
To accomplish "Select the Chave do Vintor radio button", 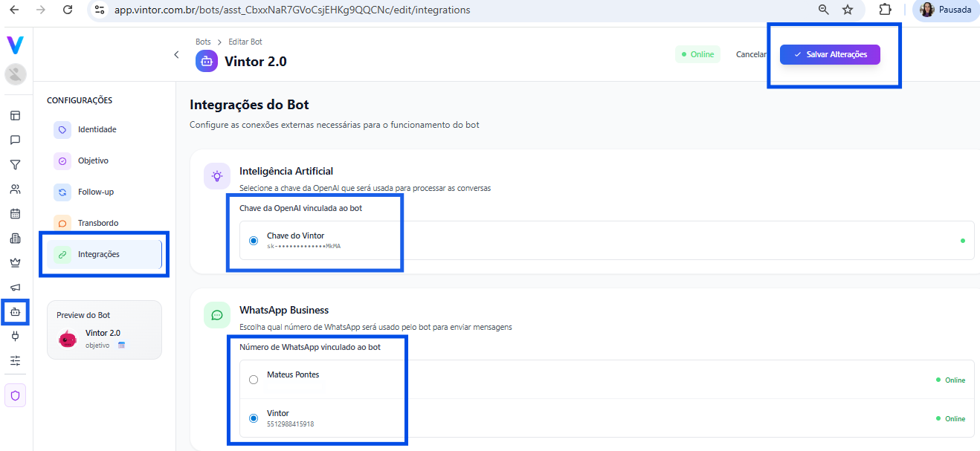I will pyautogui.click(x=254, y=241).
